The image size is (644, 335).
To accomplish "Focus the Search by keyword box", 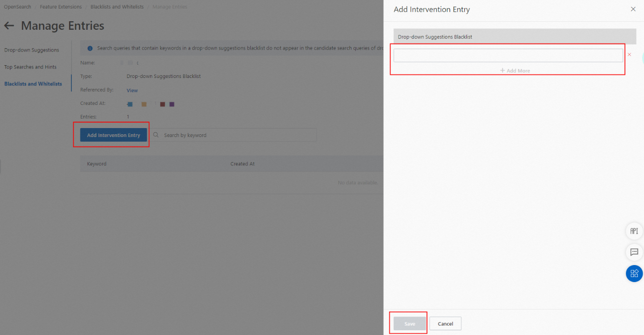I will pos(233,135).
